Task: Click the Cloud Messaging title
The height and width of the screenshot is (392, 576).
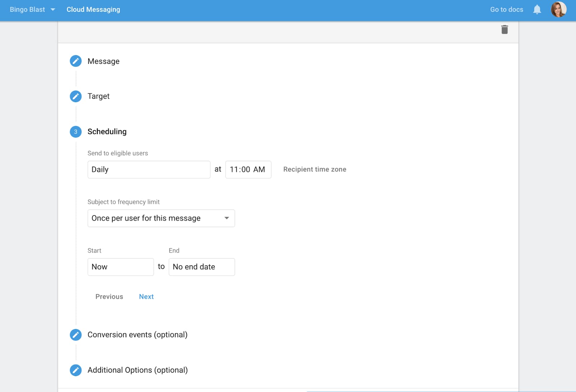Action: click(x=93, y=10)
